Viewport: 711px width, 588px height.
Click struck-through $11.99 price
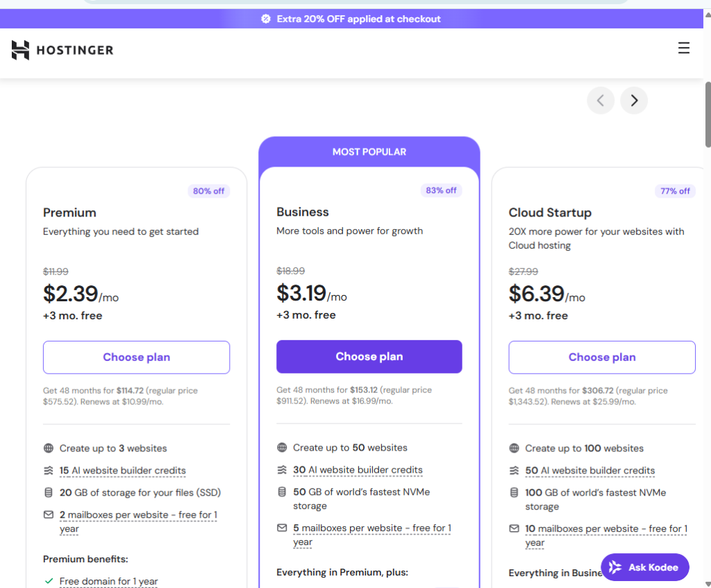pos(56,271)
